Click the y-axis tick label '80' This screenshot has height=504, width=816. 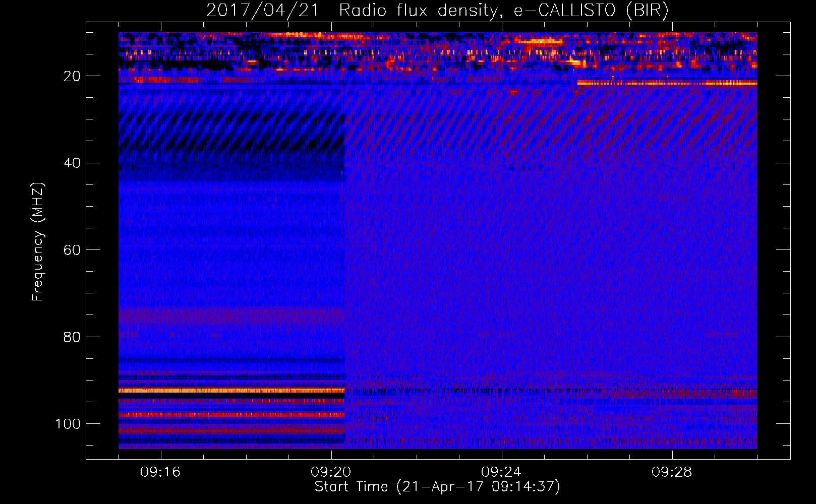pyautogui.click(x=73, y=337)
